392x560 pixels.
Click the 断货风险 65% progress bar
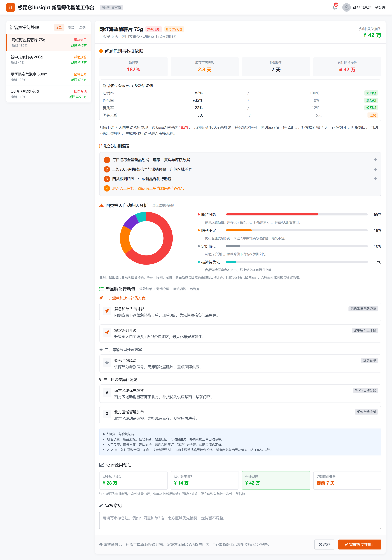click(x=297, y=214)
